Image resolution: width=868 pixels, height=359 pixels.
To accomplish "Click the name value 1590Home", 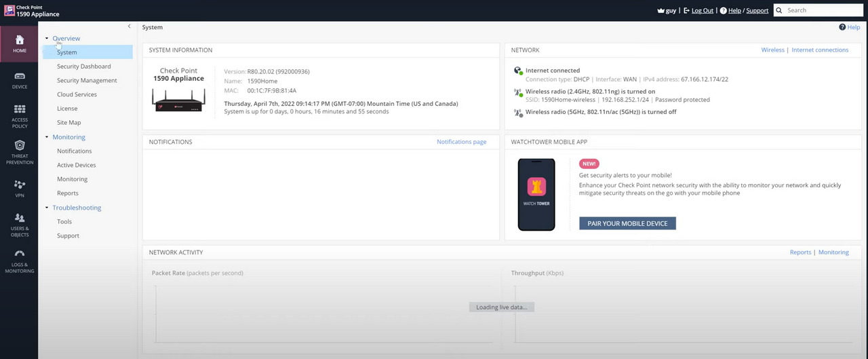I will tap(262, 81).
